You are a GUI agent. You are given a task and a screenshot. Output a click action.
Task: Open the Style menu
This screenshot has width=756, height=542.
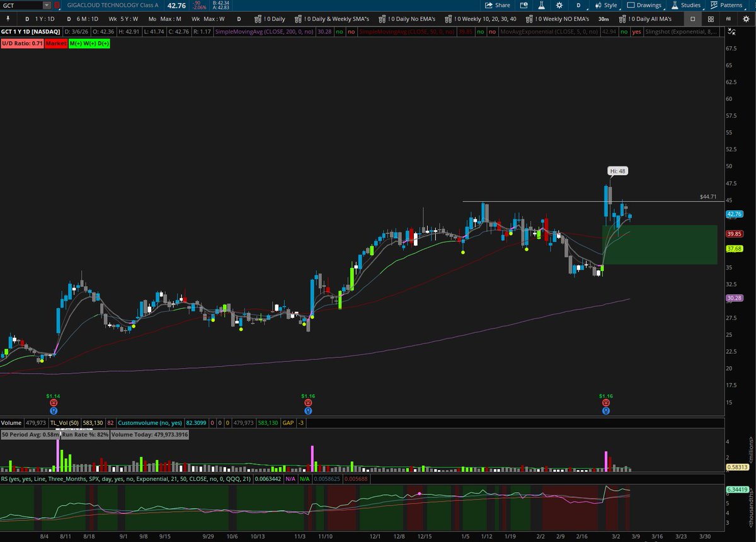click(605, 5)
